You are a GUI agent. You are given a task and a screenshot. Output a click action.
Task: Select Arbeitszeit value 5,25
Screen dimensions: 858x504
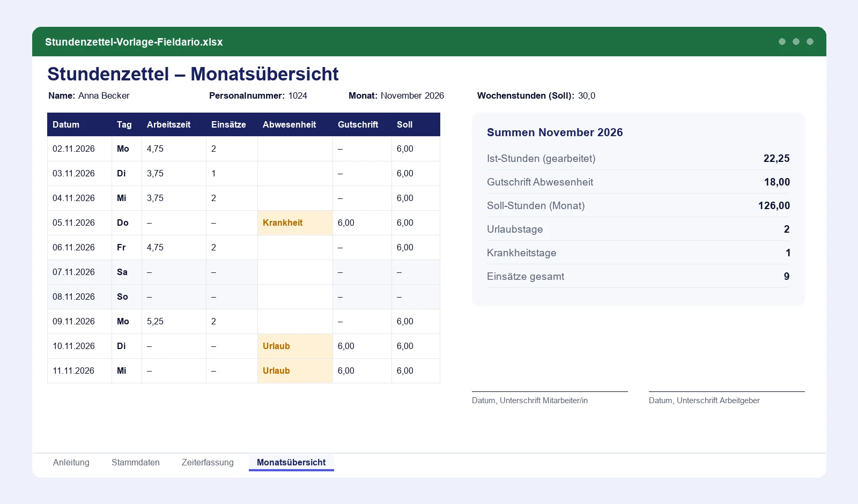click(x=174, y=321)
